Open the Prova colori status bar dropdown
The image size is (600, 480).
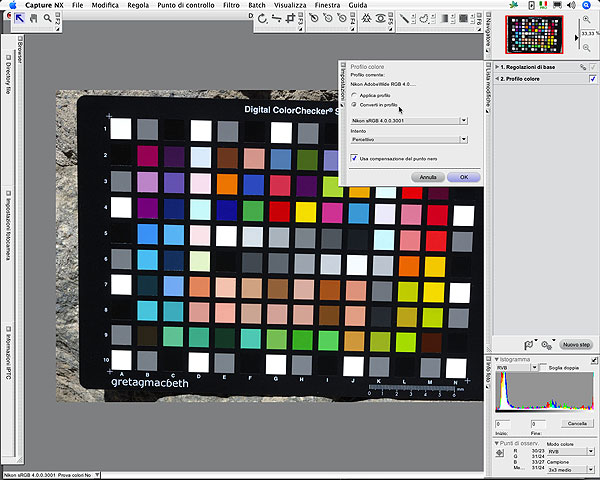[97, 475]
